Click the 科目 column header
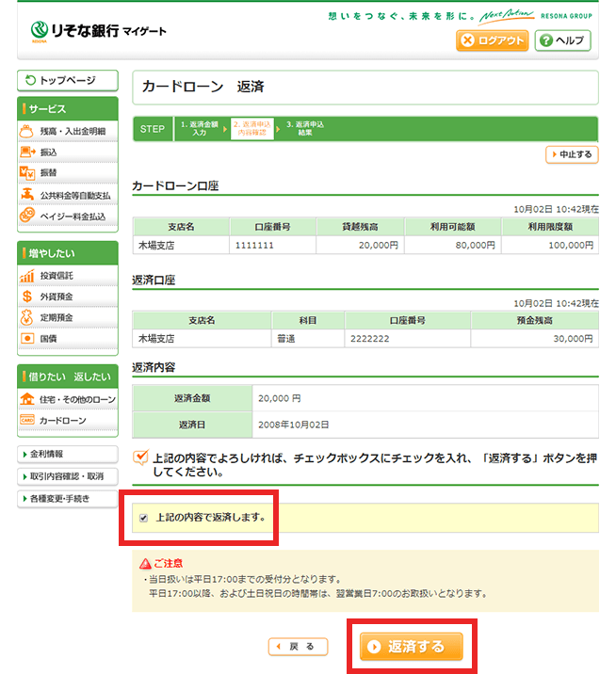This screenshot has height=674, width=616. pos(308,320)
